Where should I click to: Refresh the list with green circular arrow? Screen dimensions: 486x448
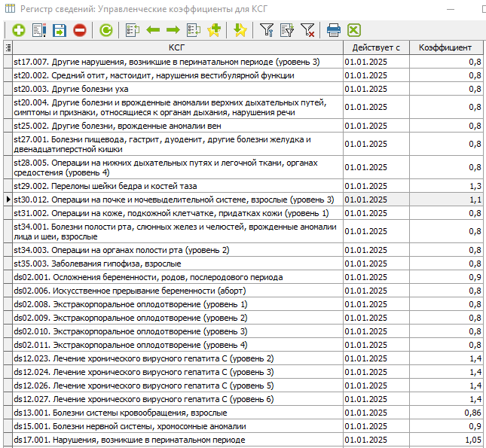pos(106,30)
